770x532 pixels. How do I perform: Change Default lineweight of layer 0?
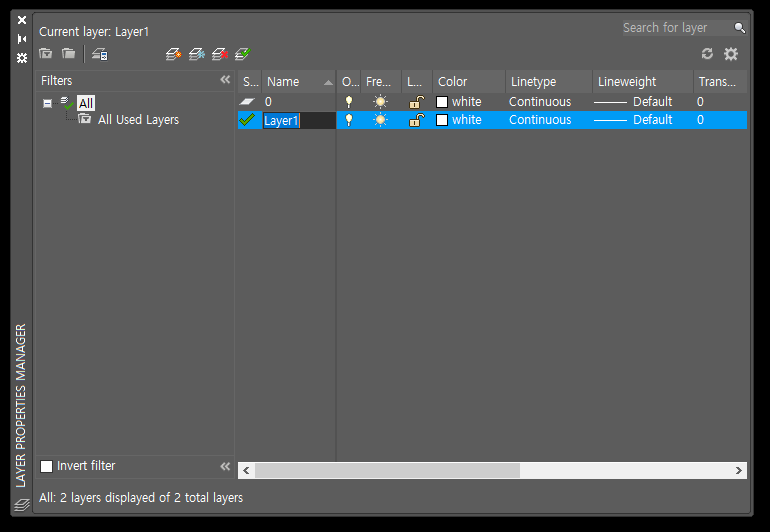pos(633,102)
